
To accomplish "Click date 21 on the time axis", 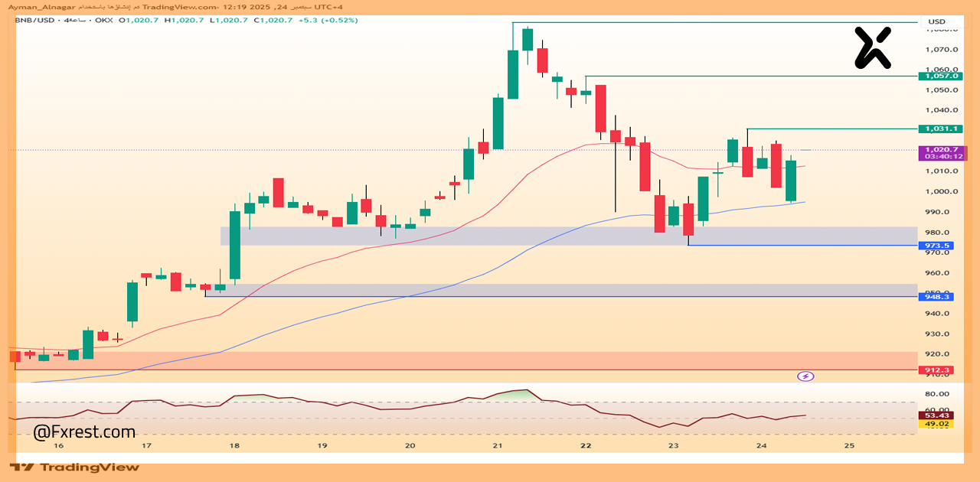I will pyautogui.click(x=498, y=445).
